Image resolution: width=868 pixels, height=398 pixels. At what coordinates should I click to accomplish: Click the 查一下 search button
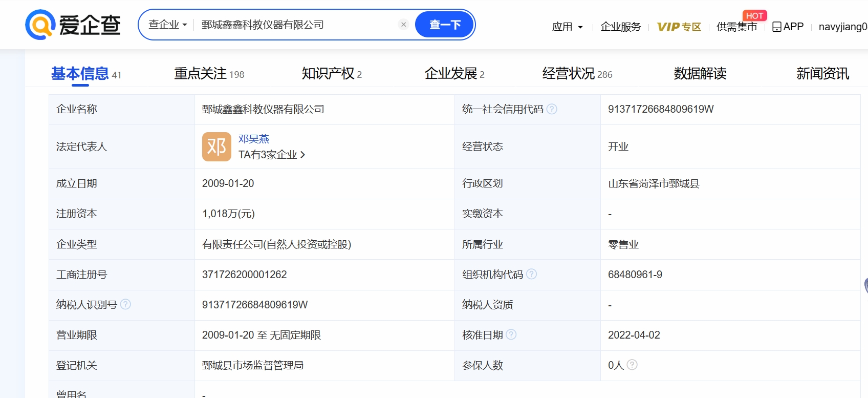(444, 25)
